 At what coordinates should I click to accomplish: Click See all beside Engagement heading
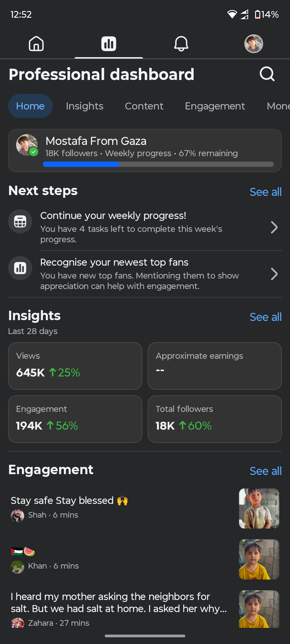click(265, 471)
